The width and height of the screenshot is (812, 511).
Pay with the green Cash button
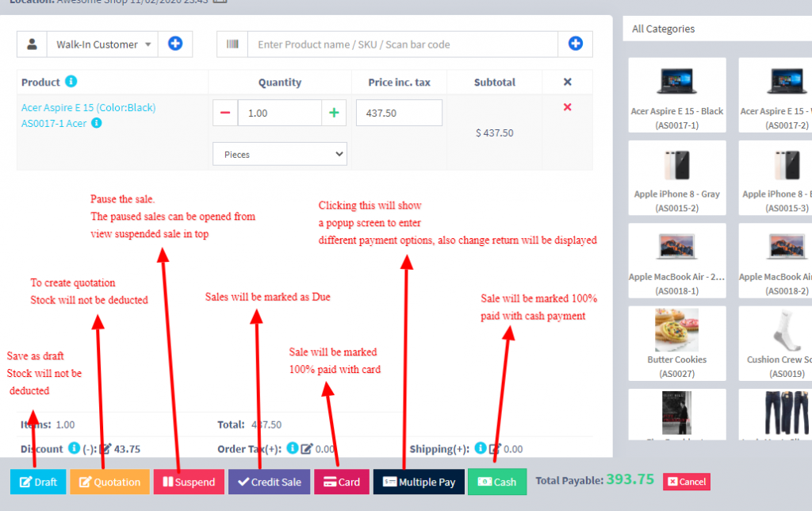pos(496,482)
